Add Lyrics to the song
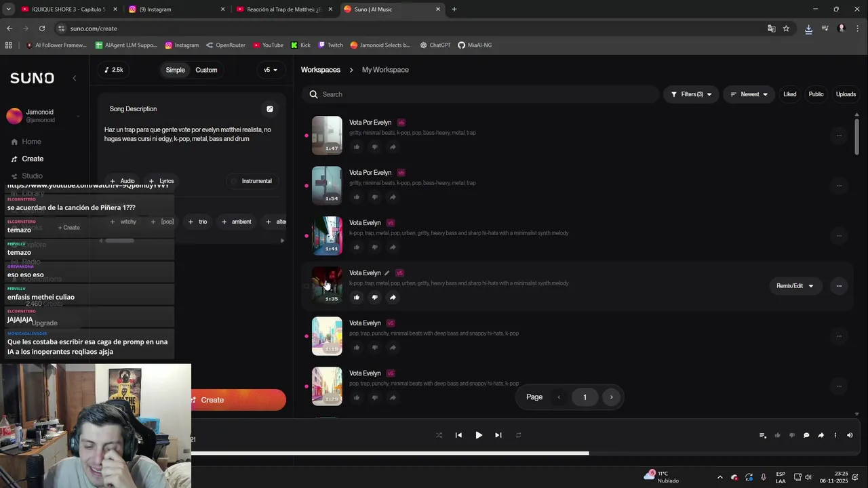868x488 pixels. [x=161, y=181]
